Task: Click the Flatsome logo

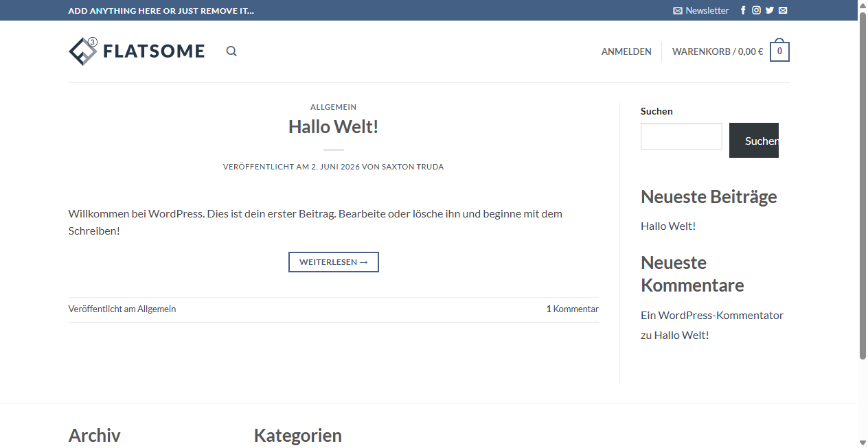Action: tap(137, 51)
